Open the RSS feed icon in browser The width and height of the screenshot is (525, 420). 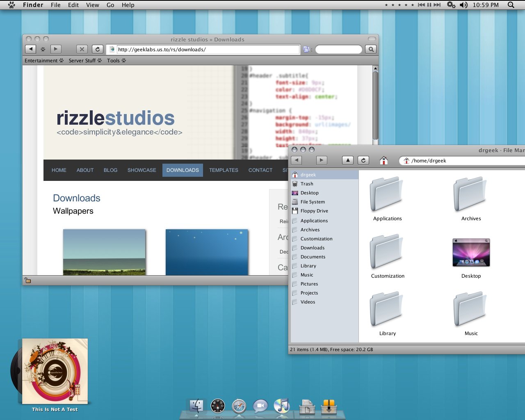306,49
